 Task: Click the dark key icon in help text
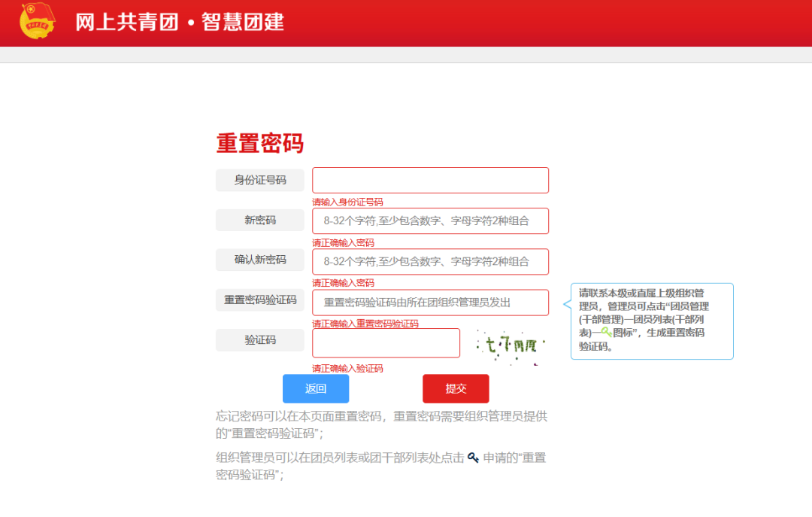473,458
